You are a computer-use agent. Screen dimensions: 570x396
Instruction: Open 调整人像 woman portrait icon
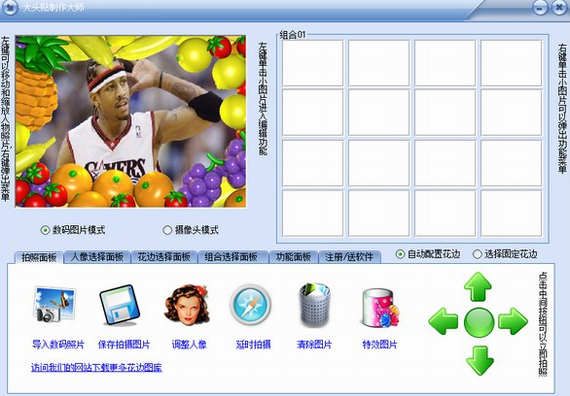(x=187, y=305)
